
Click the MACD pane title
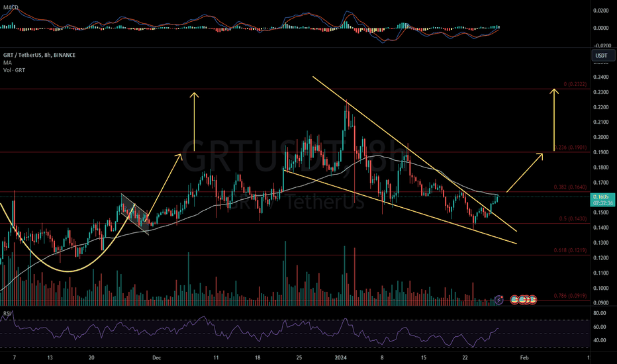coord(10,7)
